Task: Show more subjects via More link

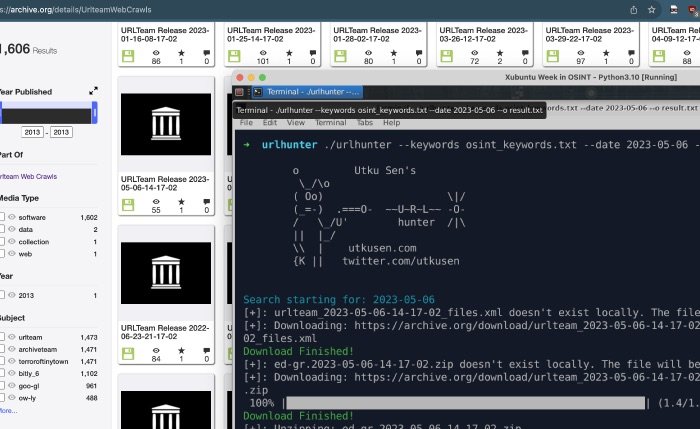Action: [8, 411]
